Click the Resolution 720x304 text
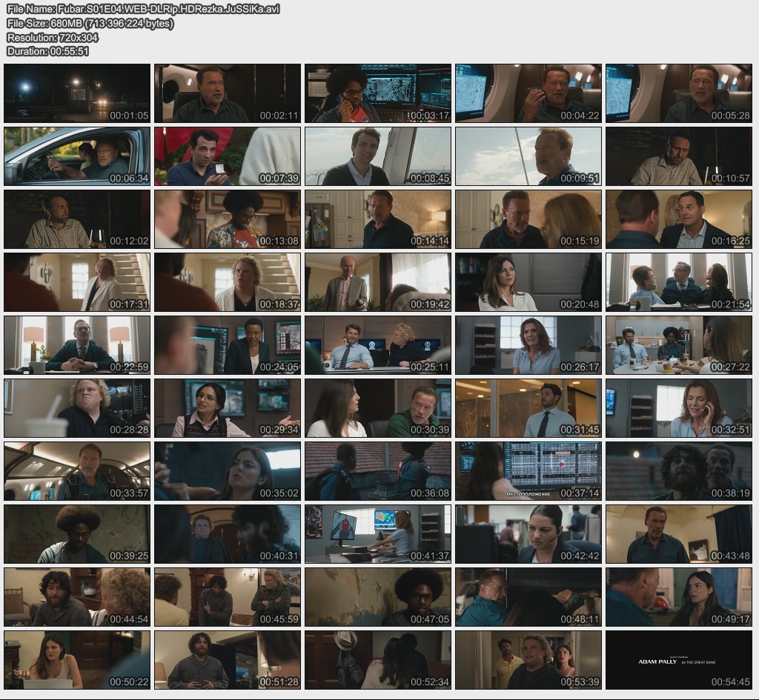The height and width of the screenshot is (700, 759). tap(53, 37)
